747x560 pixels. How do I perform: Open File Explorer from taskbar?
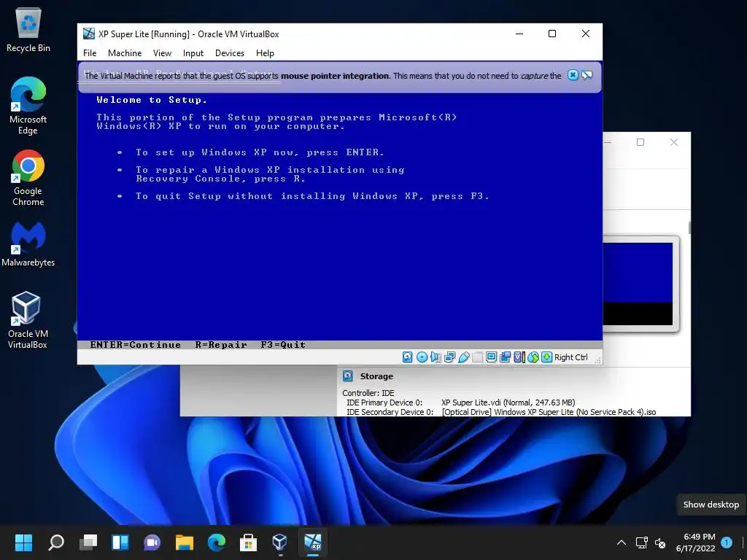[x=185, y=542]
